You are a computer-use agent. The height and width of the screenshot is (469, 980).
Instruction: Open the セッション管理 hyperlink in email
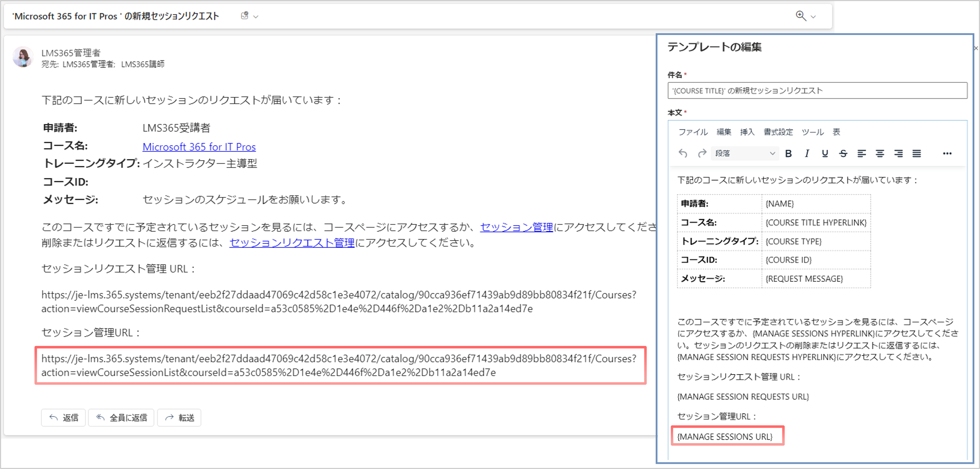coord(516,227)
